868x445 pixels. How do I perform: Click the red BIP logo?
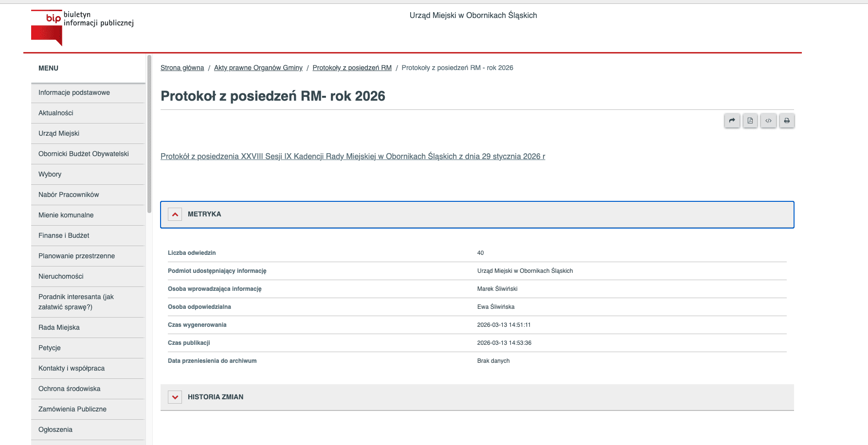tap(47, 28)
